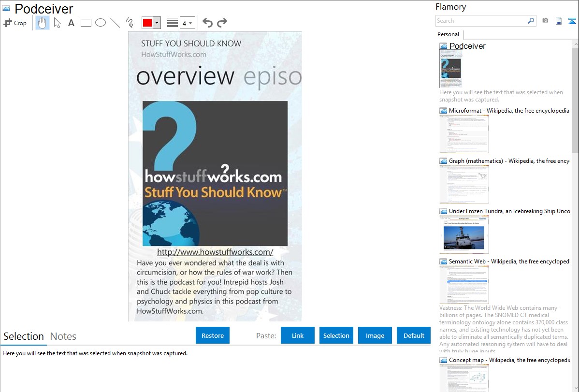Image resolution: width=579 pixels, height=392 pixels.
Task: Click the paste Selection button
Action: pos(336,335)
